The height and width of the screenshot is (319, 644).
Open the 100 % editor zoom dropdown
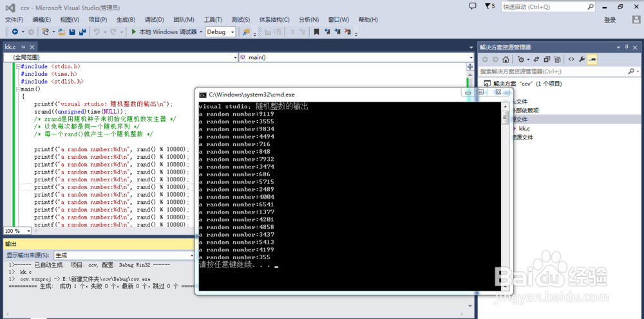click(28, 231)
